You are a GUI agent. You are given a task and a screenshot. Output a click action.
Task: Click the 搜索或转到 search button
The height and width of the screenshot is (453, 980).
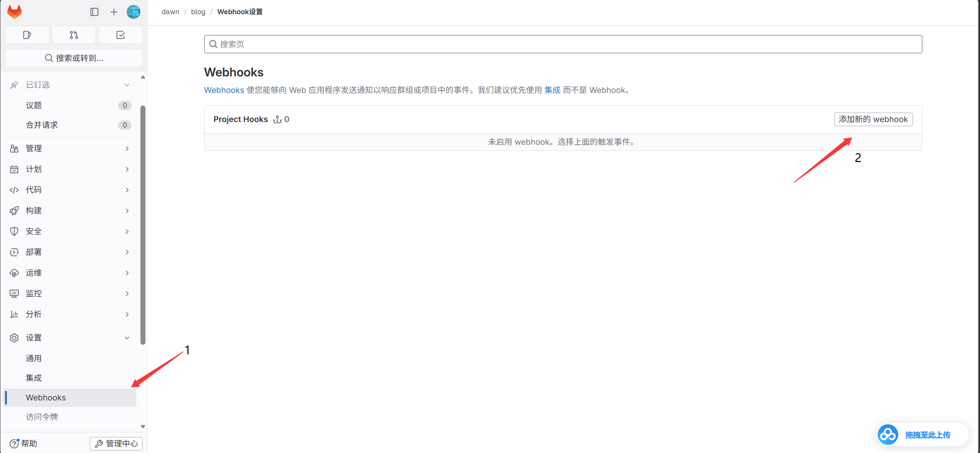74,58
